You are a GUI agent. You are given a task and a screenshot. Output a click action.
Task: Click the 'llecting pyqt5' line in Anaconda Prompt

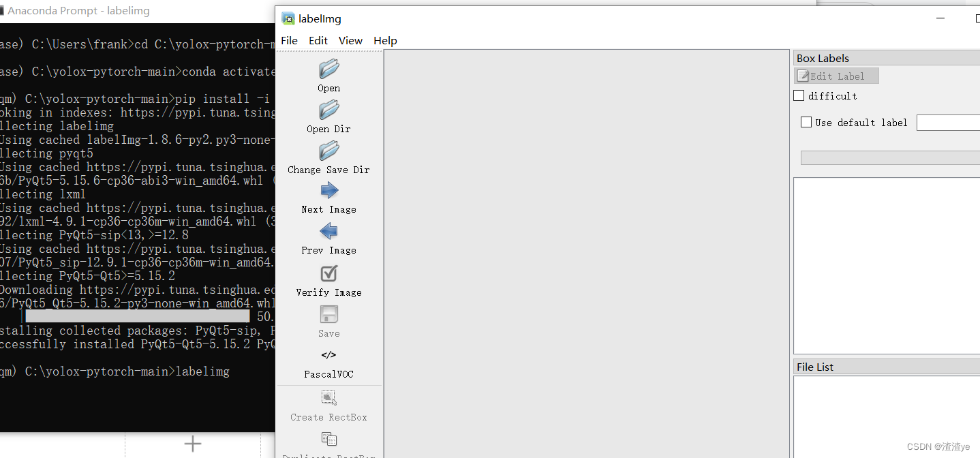(x=46, y=153)
